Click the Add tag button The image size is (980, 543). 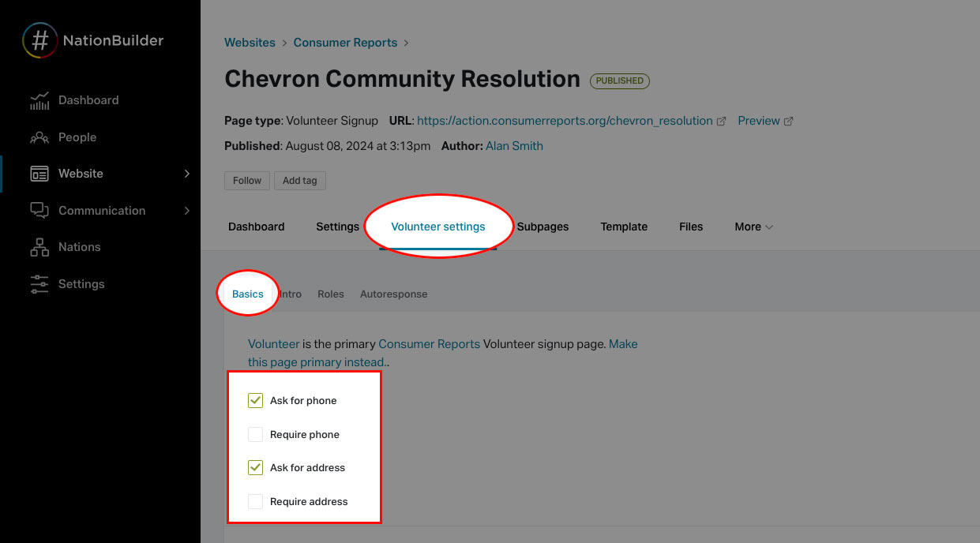pyautogui.click(x=299, y=180)
